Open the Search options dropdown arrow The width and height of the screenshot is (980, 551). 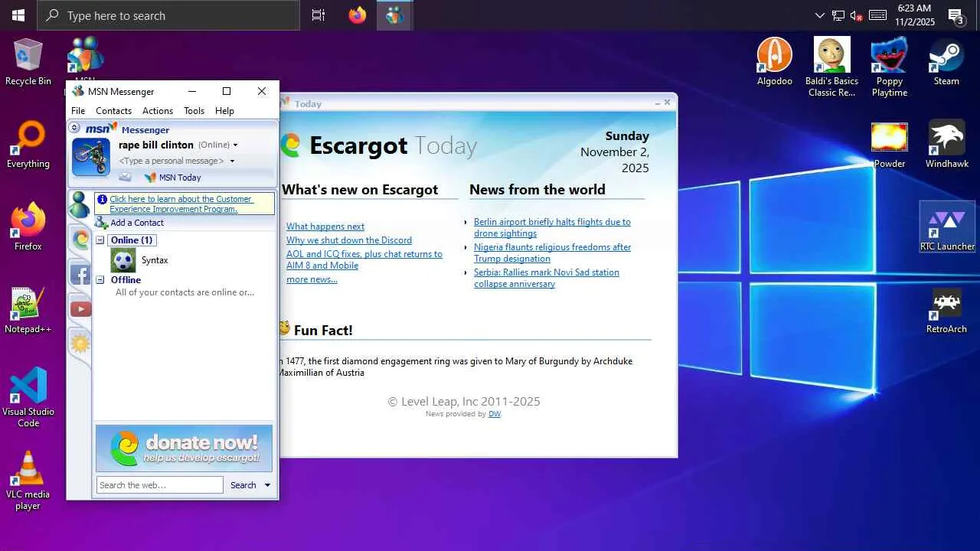pyautogui.click(x=267, y=485)
